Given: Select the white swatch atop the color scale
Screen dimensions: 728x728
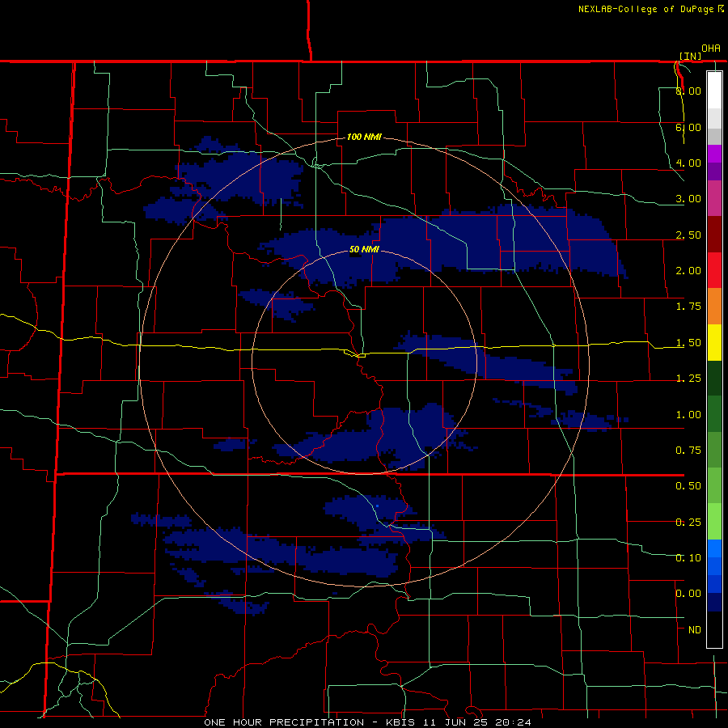Looking at the screenshot, I should pyautogui.click(x=714, y=91).
